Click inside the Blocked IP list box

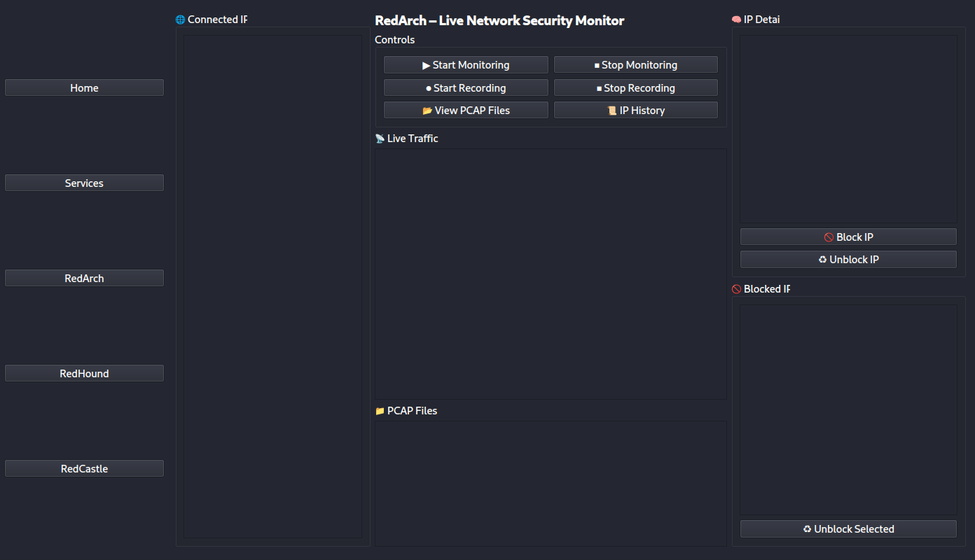pyautogui.click(x=848, y=409)
